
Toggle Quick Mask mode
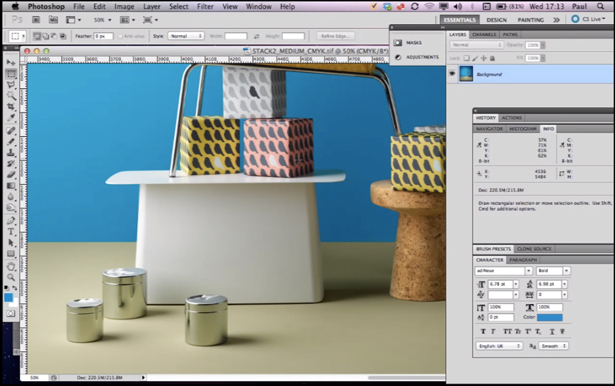coord(11,313)
